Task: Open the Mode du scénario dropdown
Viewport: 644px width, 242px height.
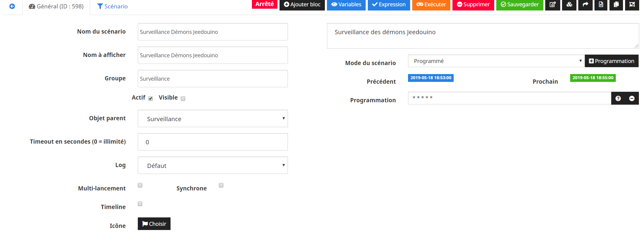Action: coord(496,61)
